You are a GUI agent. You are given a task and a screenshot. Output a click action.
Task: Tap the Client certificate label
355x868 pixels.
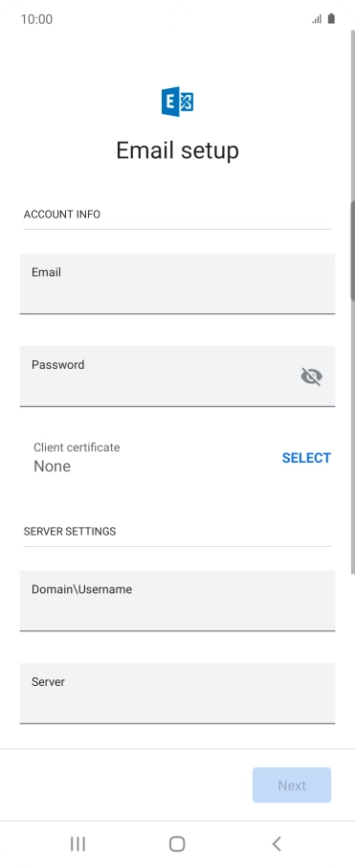(x=77, y=447)
